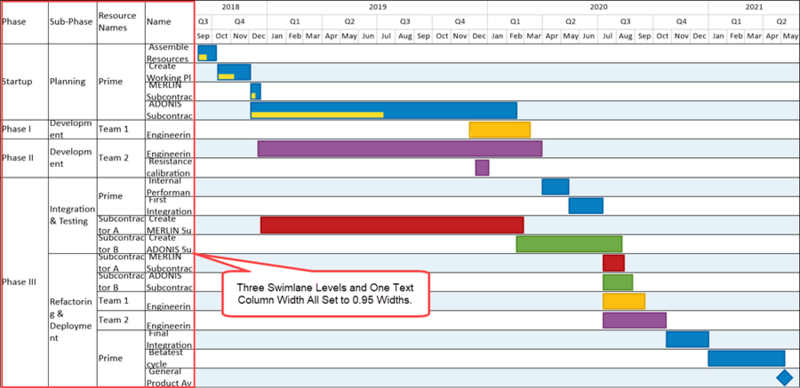This screenshot has height=388, width=800.
Task: Select Team 1 resource cell in Phase I
Action: tap(121, 129)
